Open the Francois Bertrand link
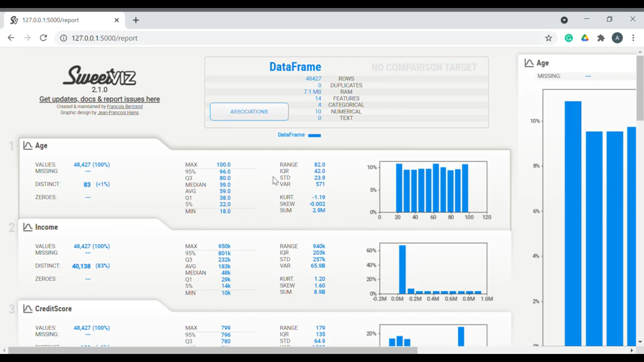 click(x=125, y=107)
